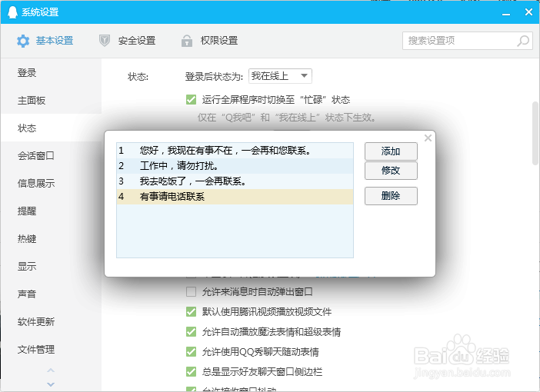Click the 搜索设置项 search field
This screenshot has height=392, width=540.
coord(468,41)
